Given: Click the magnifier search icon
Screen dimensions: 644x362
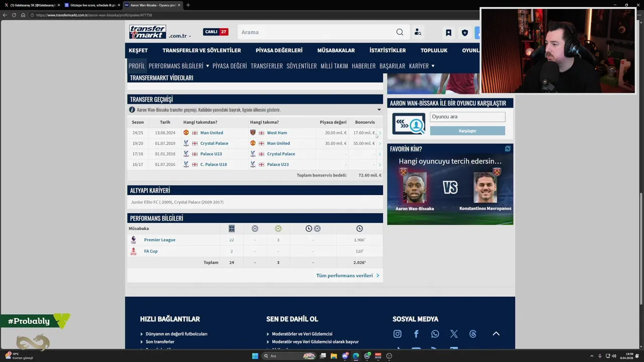Looking at the screenshot, I should pos(399,32).
